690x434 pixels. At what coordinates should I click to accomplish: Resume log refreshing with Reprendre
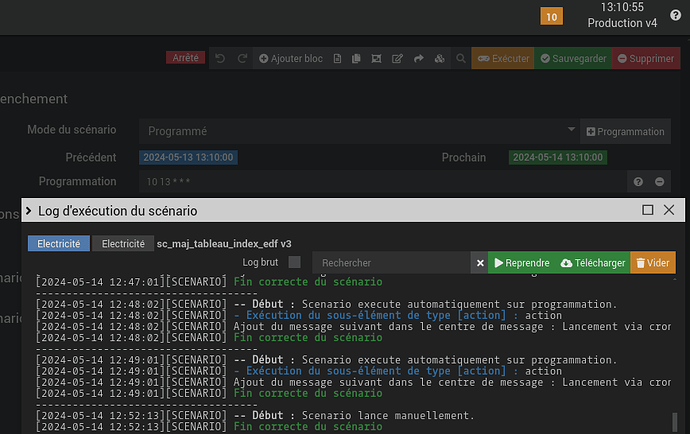[522, 263]
